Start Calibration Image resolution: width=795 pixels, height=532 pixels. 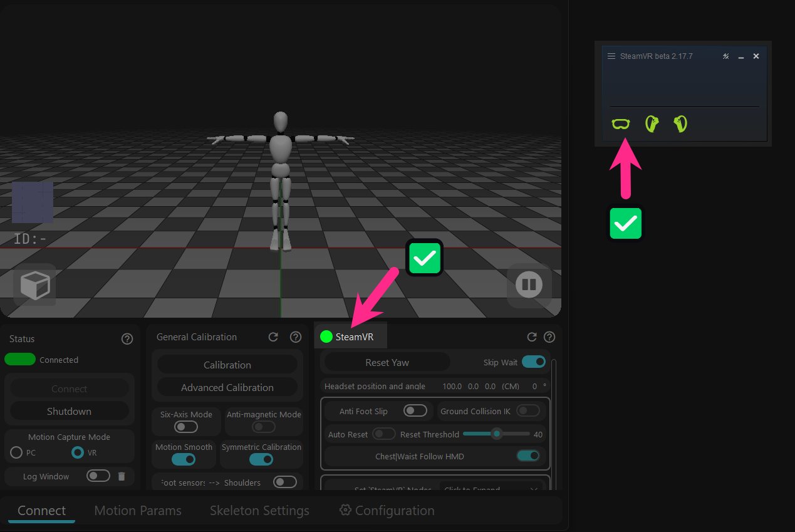pos(227,365)
